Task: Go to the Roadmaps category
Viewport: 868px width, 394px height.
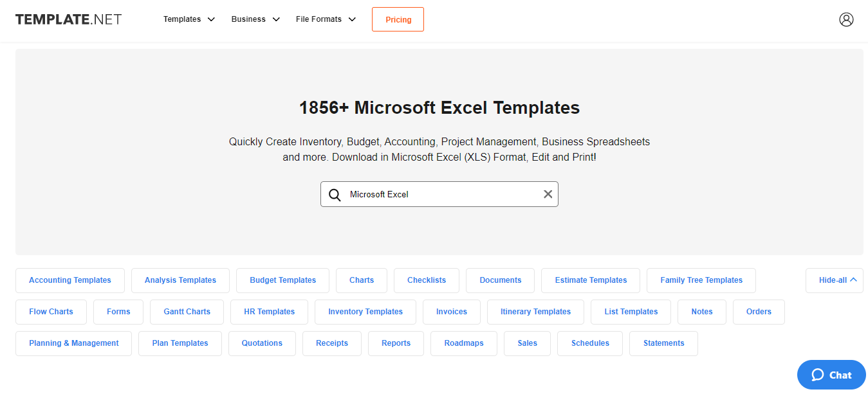Action: tap(463, 343)
